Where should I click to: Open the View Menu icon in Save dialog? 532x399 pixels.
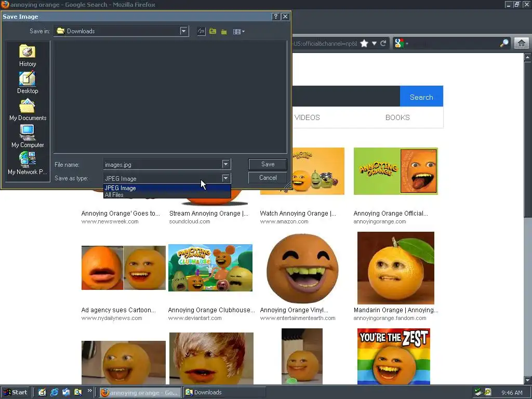click(x=239, y=32)
